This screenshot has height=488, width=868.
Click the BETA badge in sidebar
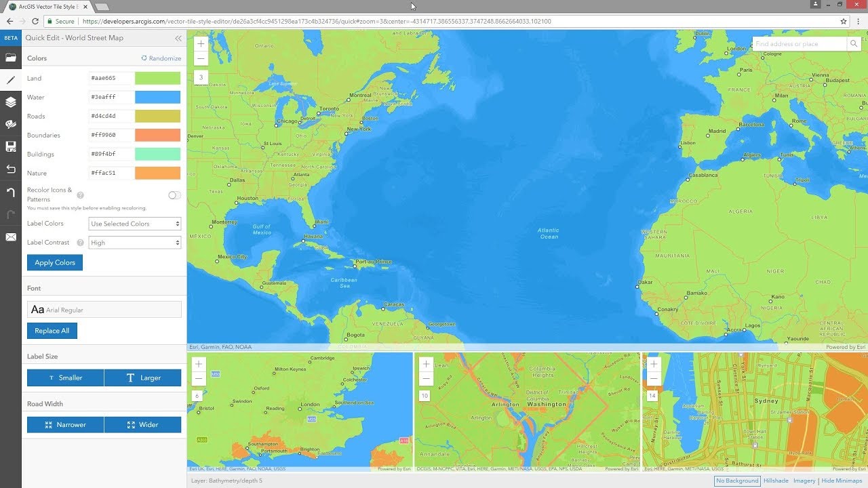(11, 38)
